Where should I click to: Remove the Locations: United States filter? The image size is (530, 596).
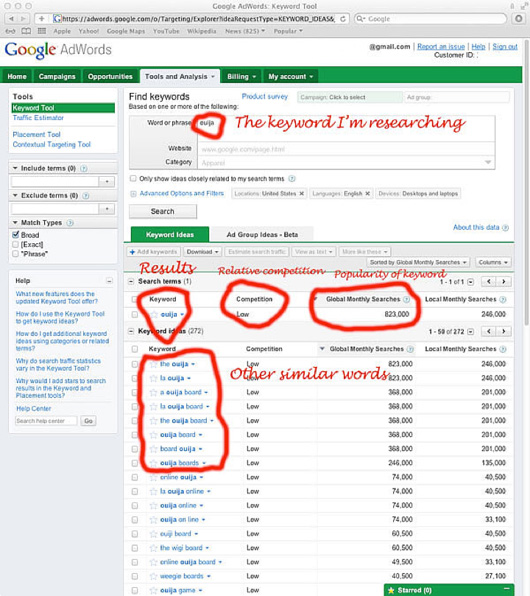[x=301, y=193]
